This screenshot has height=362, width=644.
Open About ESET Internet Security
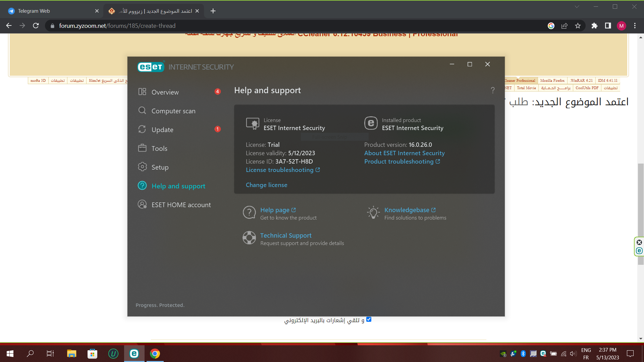click(404, 153)
